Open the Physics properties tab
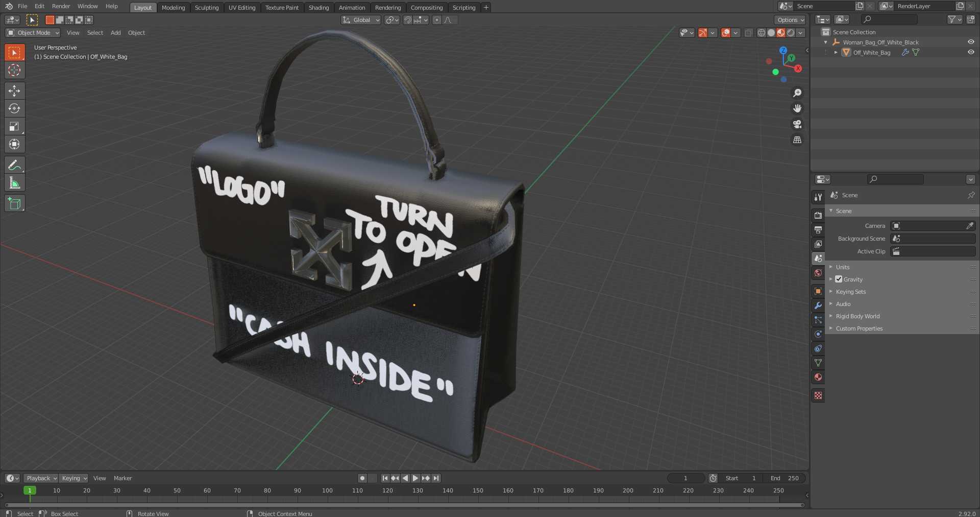 (818, 334)
